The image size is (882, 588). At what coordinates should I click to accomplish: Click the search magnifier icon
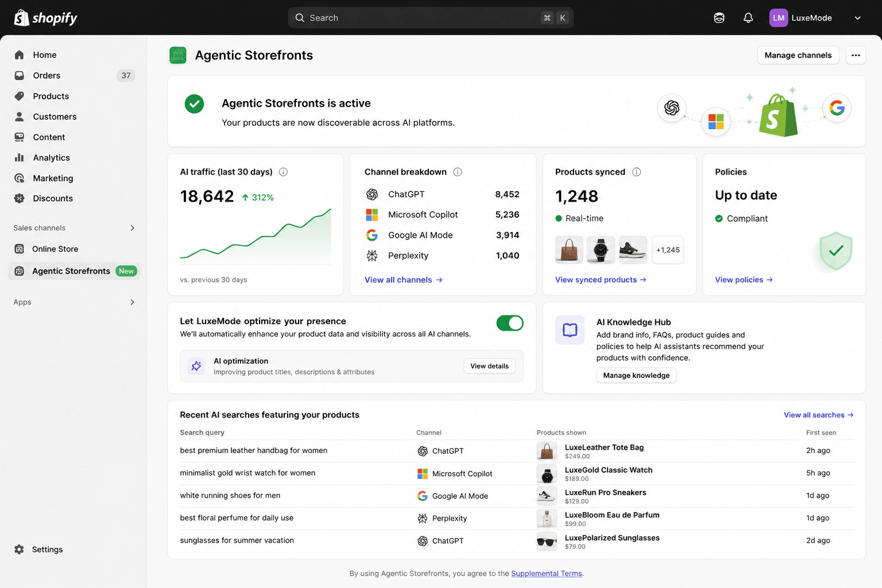(x=300, y=18)
